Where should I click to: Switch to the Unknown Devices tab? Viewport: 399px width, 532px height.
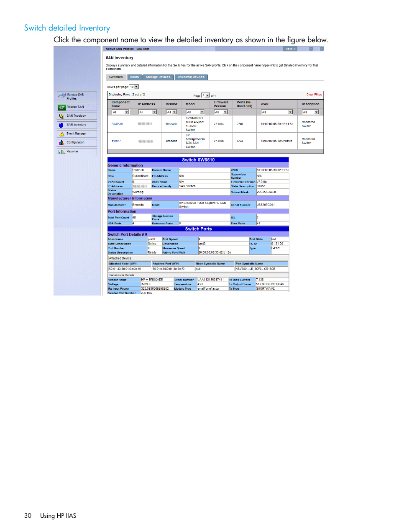click(x=191, y=77)
